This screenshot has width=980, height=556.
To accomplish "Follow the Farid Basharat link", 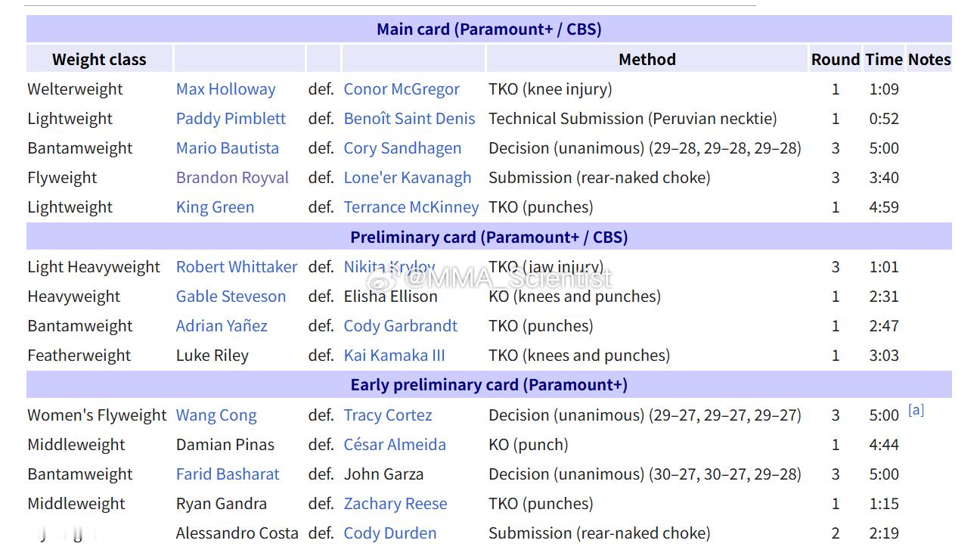I will tap(228, 474).
